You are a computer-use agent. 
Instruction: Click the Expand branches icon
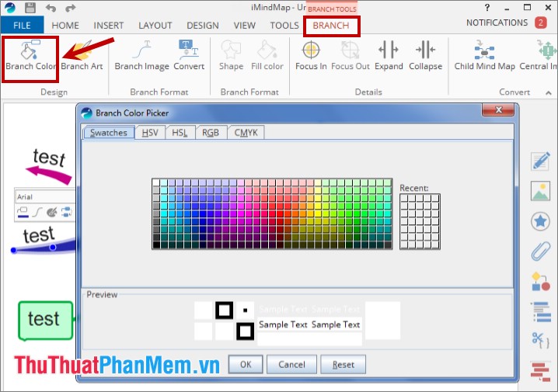click(x=389, y=57)
